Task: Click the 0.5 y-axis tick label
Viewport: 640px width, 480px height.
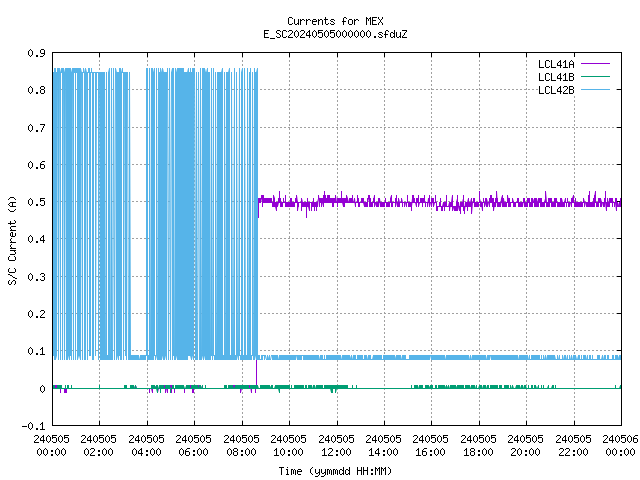Action: (36, 202)
